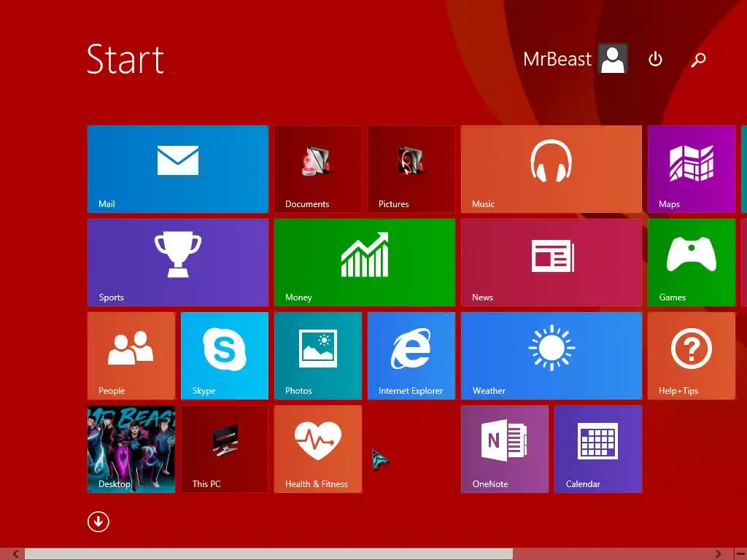Open the Mail tile
747x560 pixels.
pyautogui.click(x=178, y=169)
